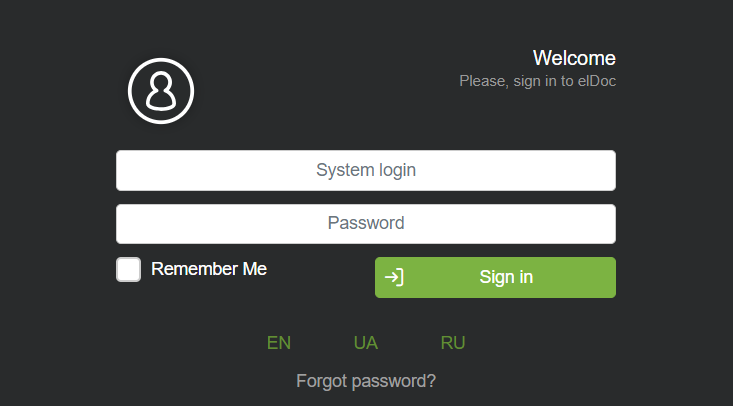Switch language to EN

[x=279, y=343]
